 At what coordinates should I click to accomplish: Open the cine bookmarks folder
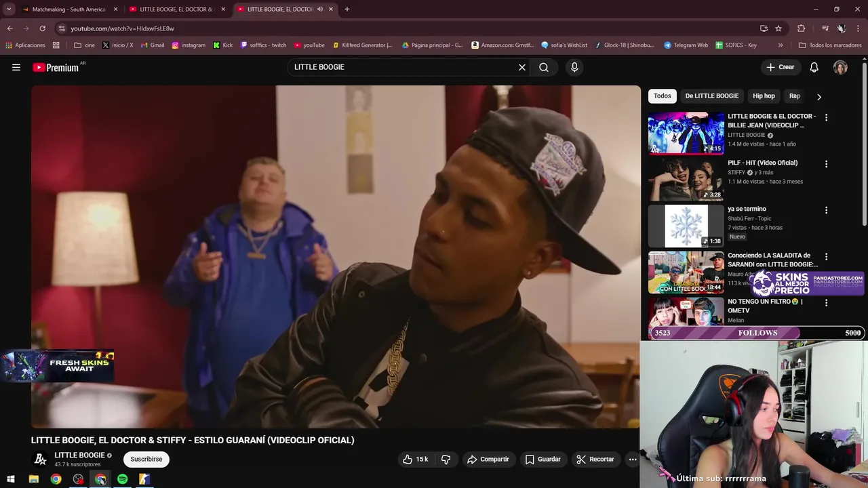[x=84, y=45]
